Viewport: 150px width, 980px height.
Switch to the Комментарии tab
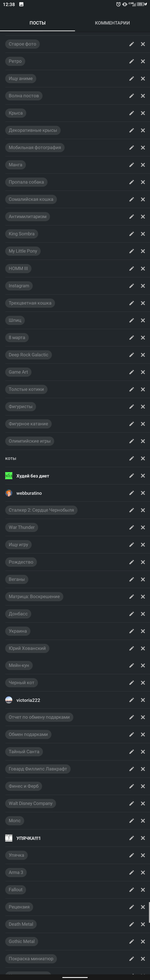[112, 23]
